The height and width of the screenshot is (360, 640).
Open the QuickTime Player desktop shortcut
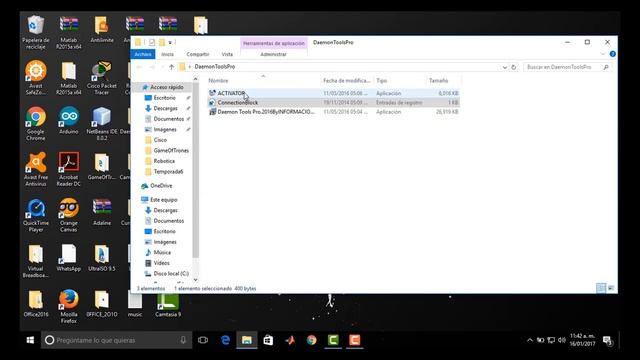(x=36, y=215)
